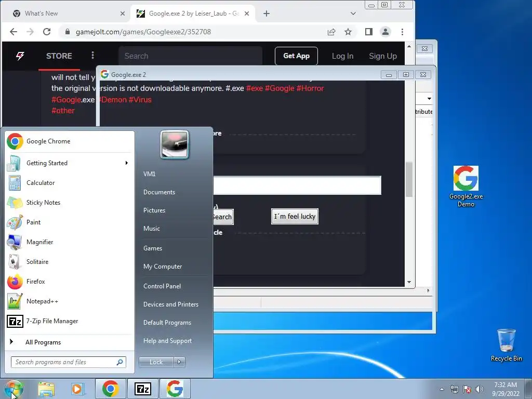Switch to Chrome in taskbar
532x399 pixels.
(110, 389)
